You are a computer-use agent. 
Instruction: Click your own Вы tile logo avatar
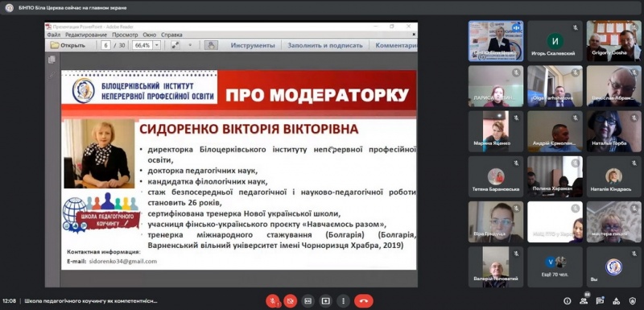[613, 267]
